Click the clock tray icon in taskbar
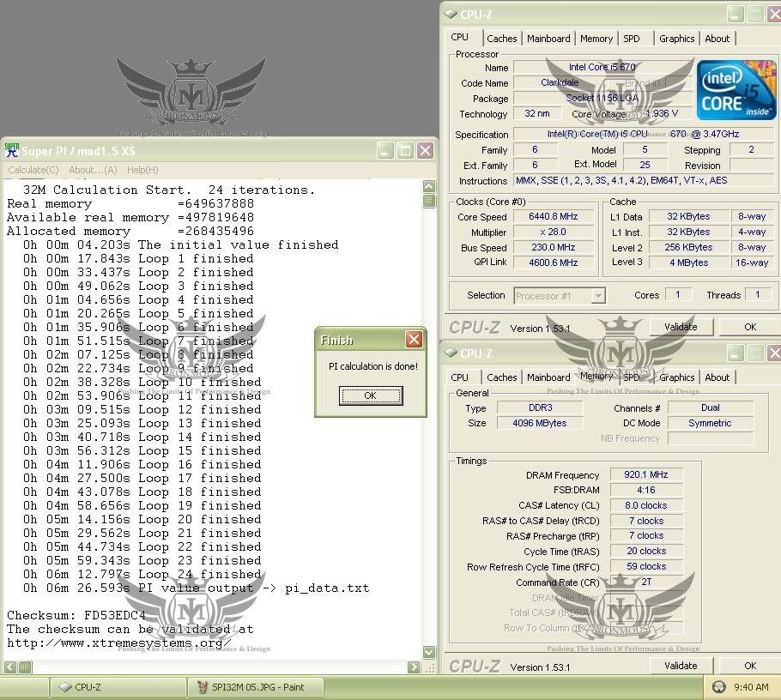This screenshot has width=781, height=700. coord(718,687)
